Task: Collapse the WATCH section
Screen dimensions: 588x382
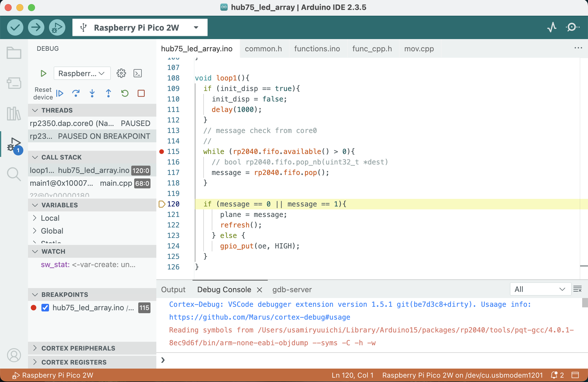Action: tap(92, 251)
